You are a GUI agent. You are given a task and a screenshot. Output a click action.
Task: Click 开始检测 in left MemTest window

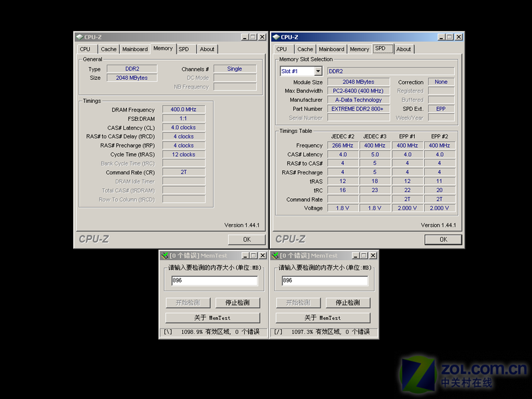(x=188, y=303)
